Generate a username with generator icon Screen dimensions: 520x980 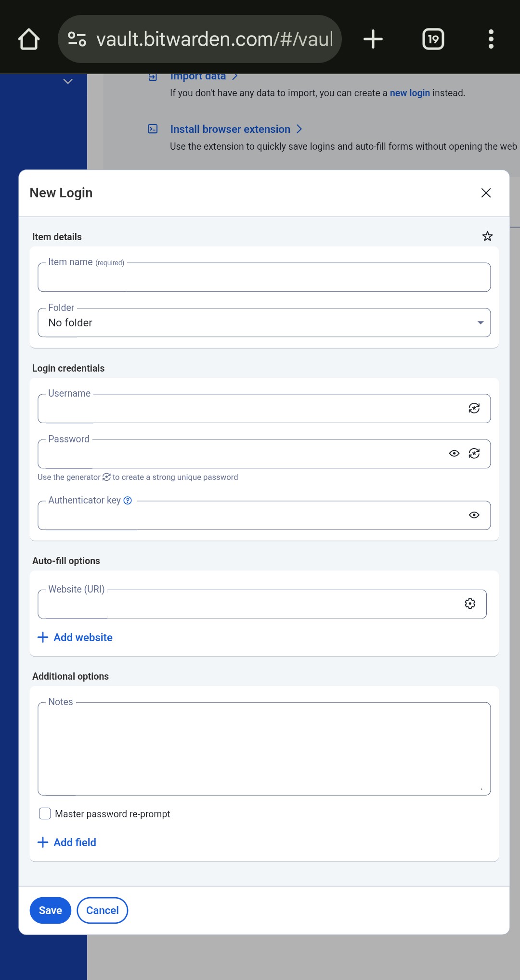click(x=474, y=408)
